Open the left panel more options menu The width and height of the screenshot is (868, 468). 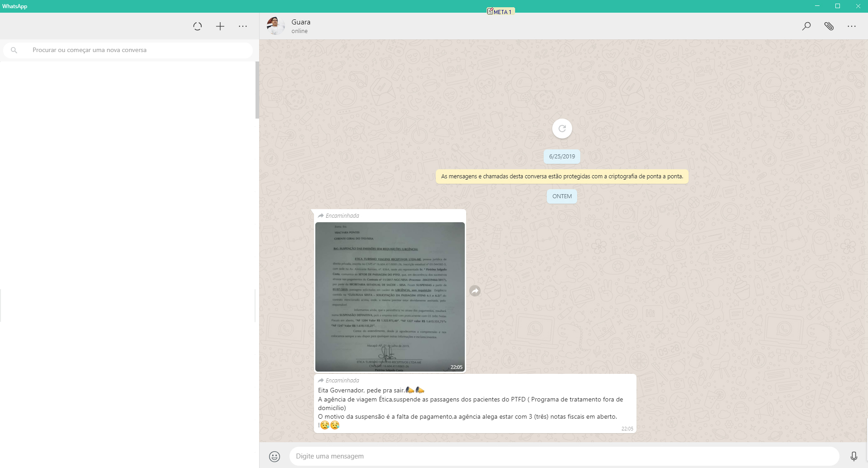(x=243, y=26)
